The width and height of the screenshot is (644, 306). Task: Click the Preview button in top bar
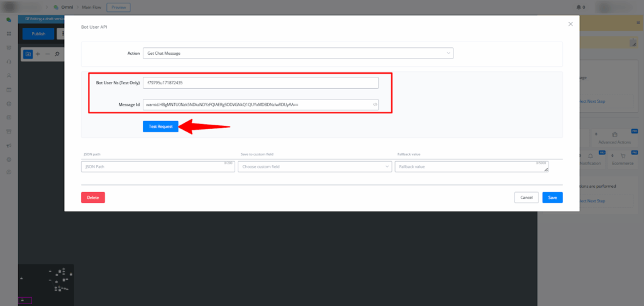pyautogui.click(x=118, y=7)
